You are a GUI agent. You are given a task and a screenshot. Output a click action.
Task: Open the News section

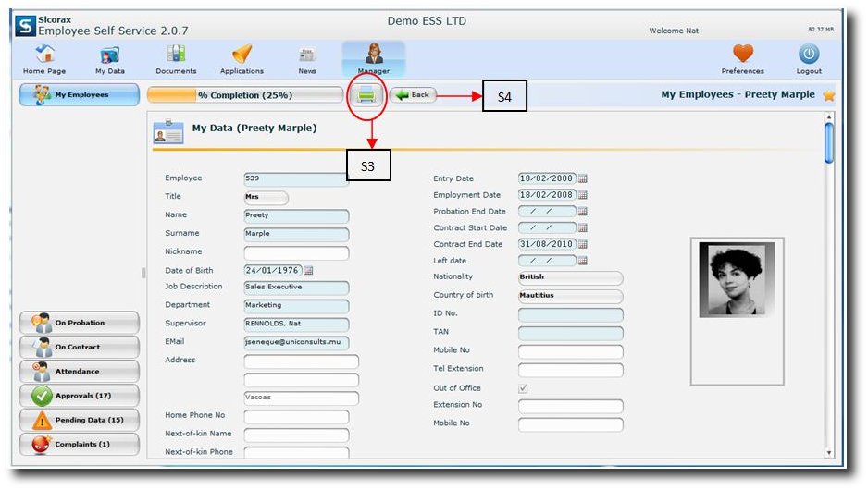point(307,59)
